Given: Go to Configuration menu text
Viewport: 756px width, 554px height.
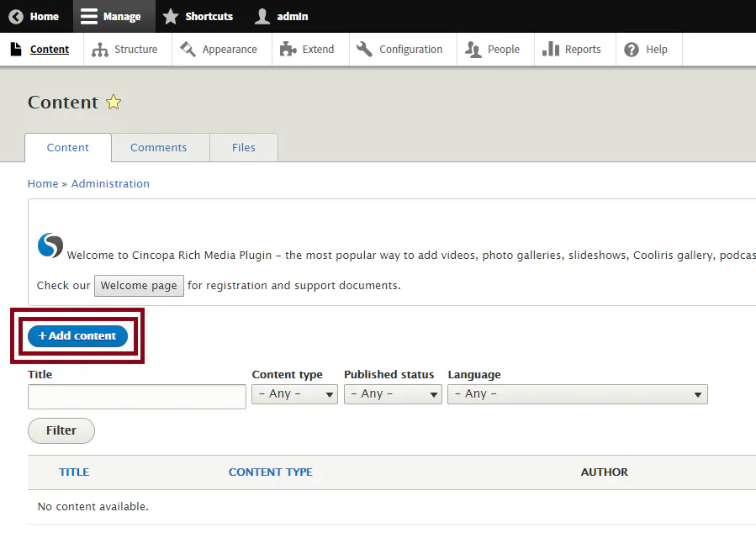Looking at the screenshot, I should tap(410, 50).
